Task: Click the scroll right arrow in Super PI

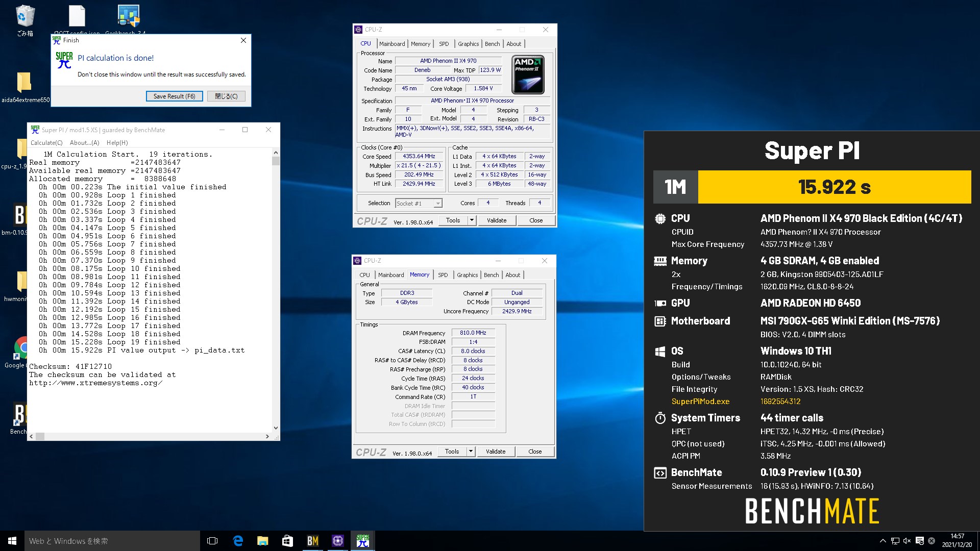Action: [x=267, y=437]
